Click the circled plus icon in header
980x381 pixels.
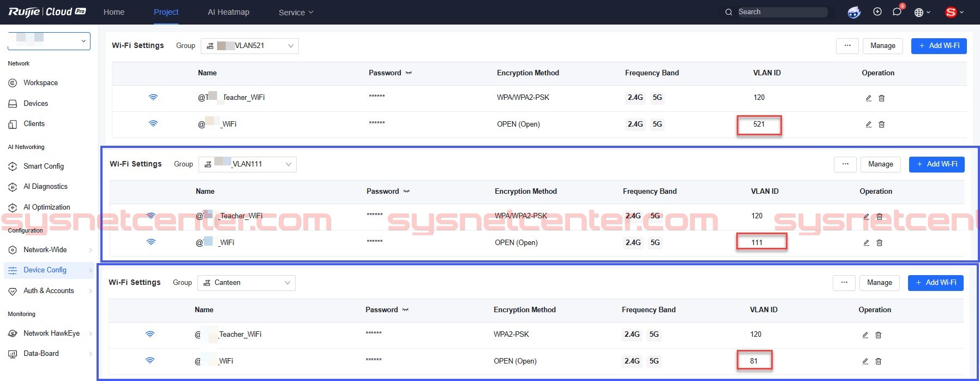pyautogui.click(x=877, y=12)
